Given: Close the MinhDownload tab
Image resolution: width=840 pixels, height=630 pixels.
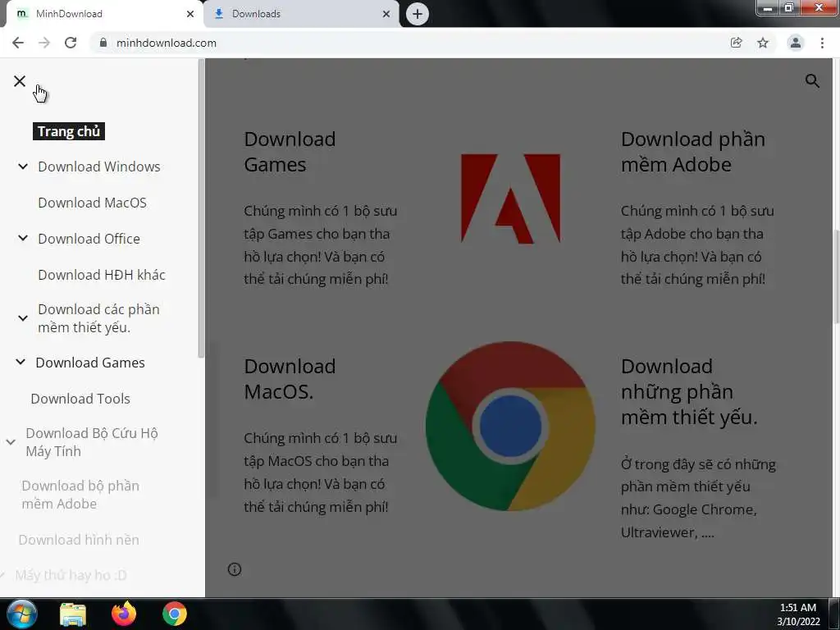Looking at the screenshot, I should click(190, 14).
